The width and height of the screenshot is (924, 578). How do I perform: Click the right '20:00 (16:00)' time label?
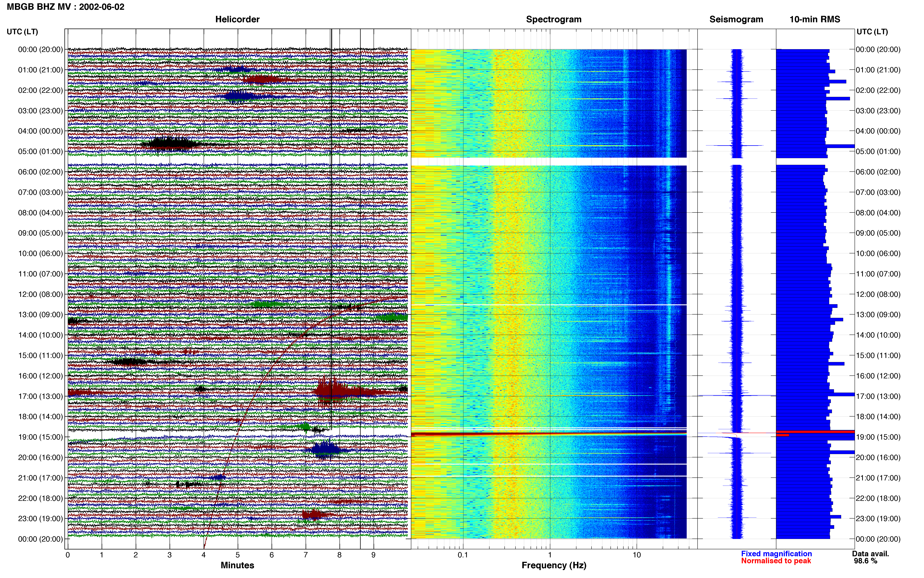(x=878, y=458)
